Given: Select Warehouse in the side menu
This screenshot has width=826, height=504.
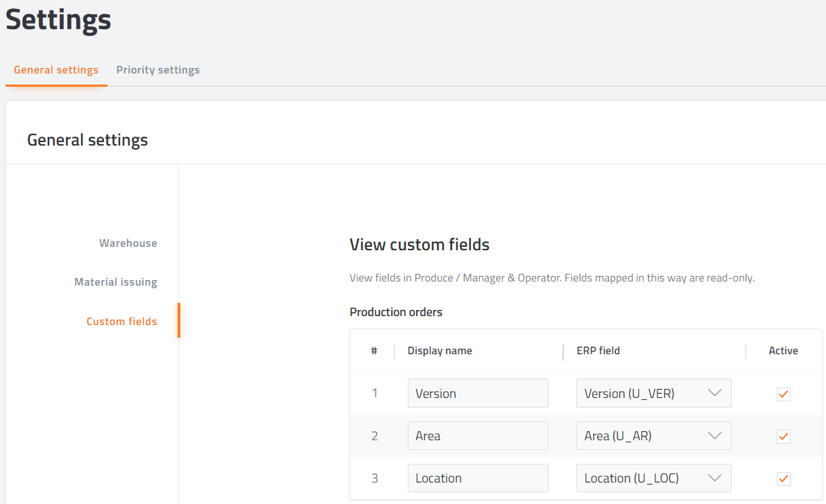Looking at the screenshot, I should point(128,243).
